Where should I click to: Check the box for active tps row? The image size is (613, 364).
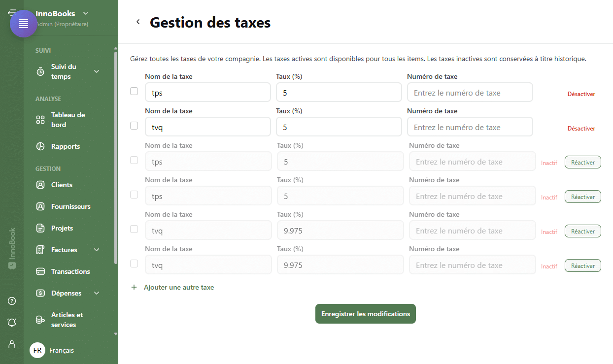pyautogui.click(x=134, y=91)
